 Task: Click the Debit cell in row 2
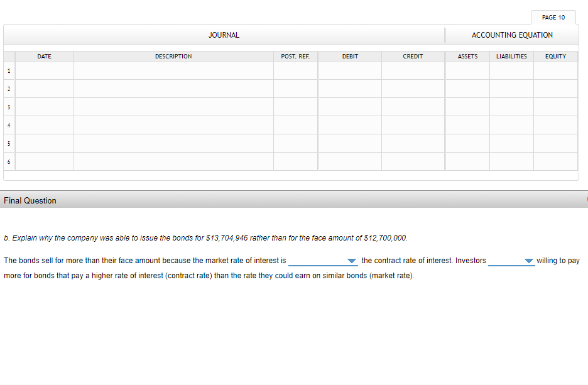(x=351, y=89)
